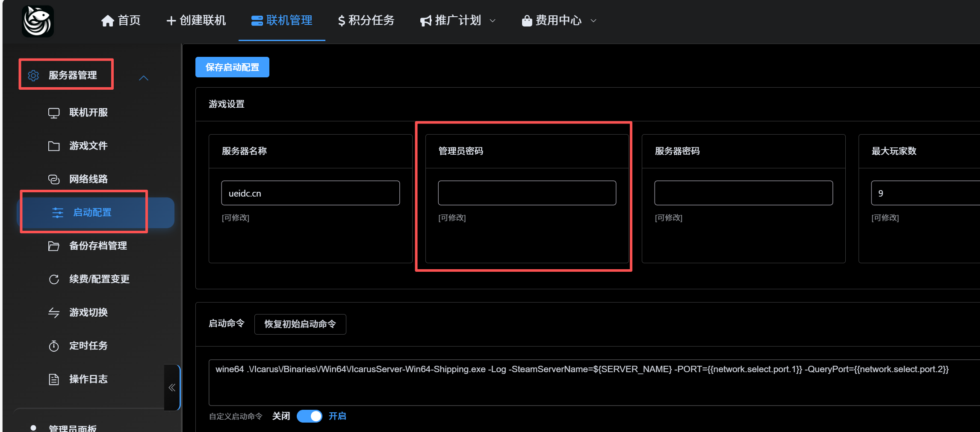Open the 创建联机 nav item

click(196, 21)
